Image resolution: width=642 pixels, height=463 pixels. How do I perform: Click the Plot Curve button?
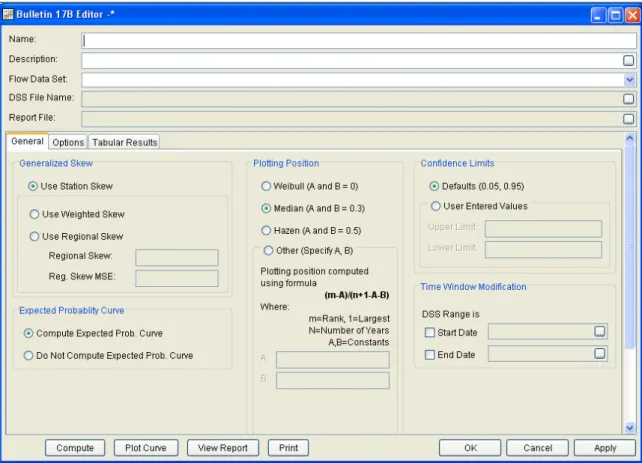pyautogui.click(x=146, y=448)
